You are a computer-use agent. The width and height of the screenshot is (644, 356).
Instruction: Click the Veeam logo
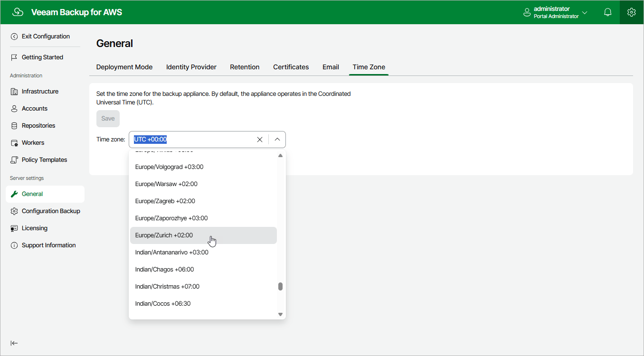18,12
